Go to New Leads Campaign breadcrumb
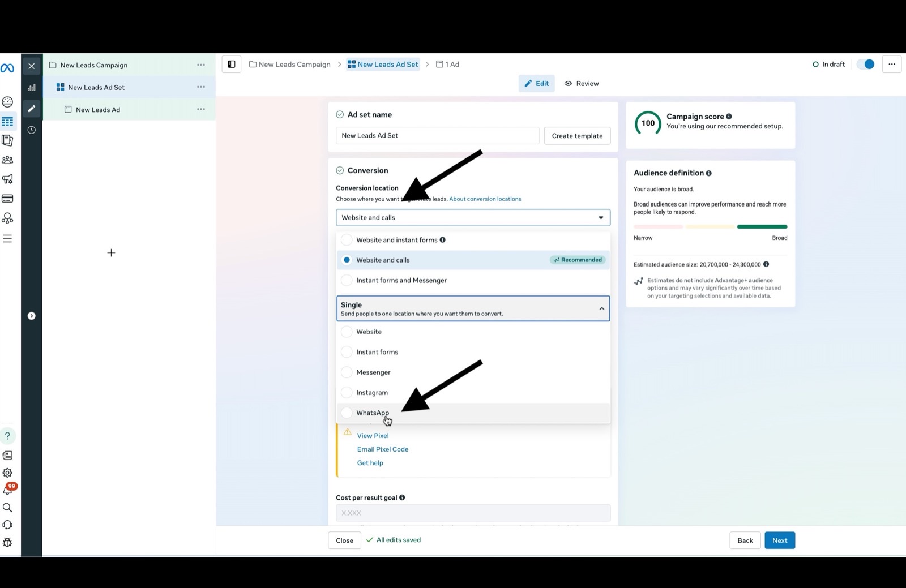This screenshot has height=588, width=906. point(290,65)
